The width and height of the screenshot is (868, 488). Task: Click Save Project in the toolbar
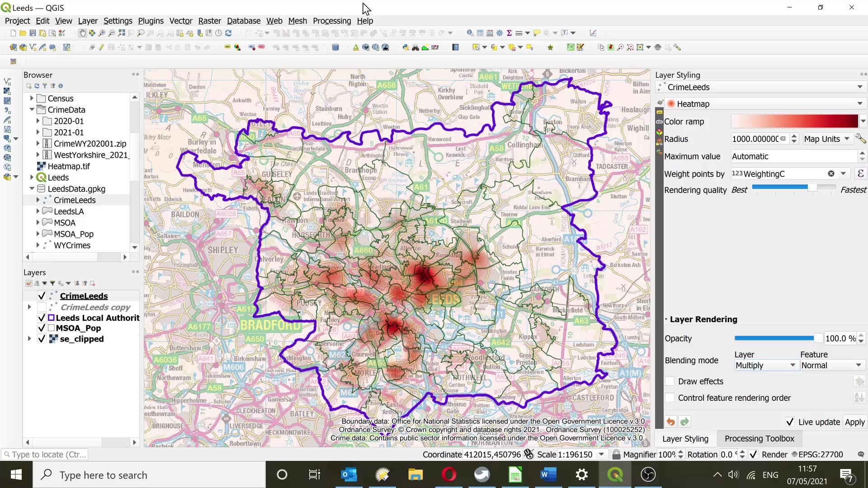click(x=32, y=33)
